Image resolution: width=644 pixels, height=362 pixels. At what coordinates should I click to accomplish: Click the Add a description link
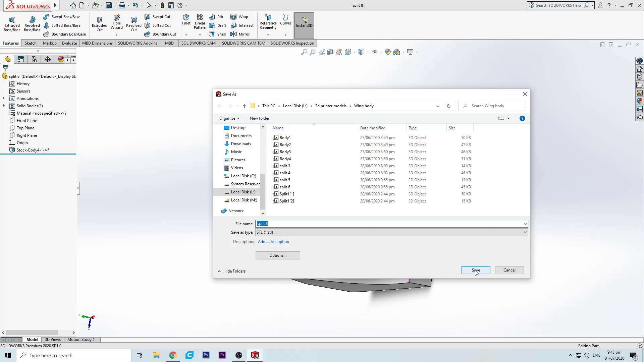point(273,242)
